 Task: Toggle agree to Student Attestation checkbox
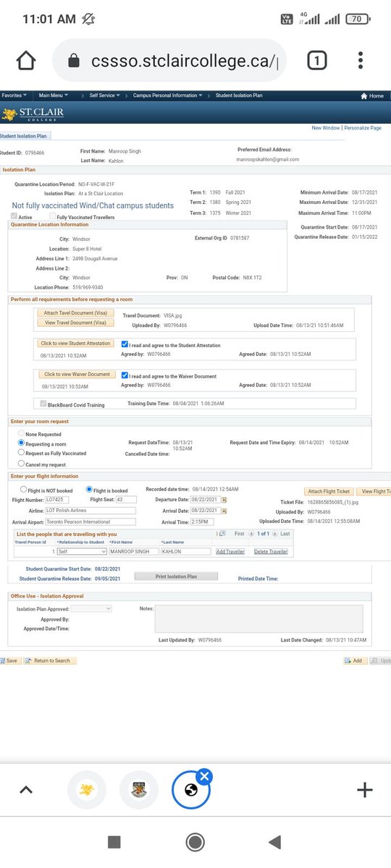pyautogui.click(x=125, y=345)
